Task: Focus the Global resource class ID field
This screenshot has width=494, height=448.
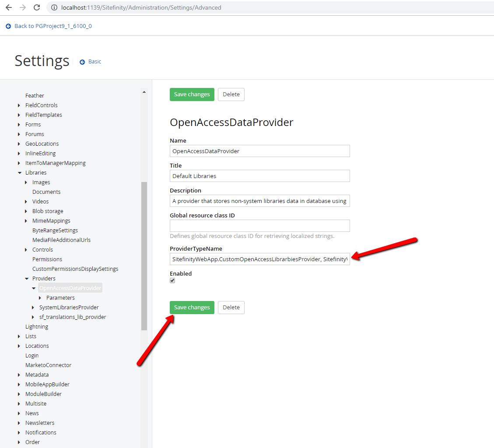Action: click(x=259, y=226)
